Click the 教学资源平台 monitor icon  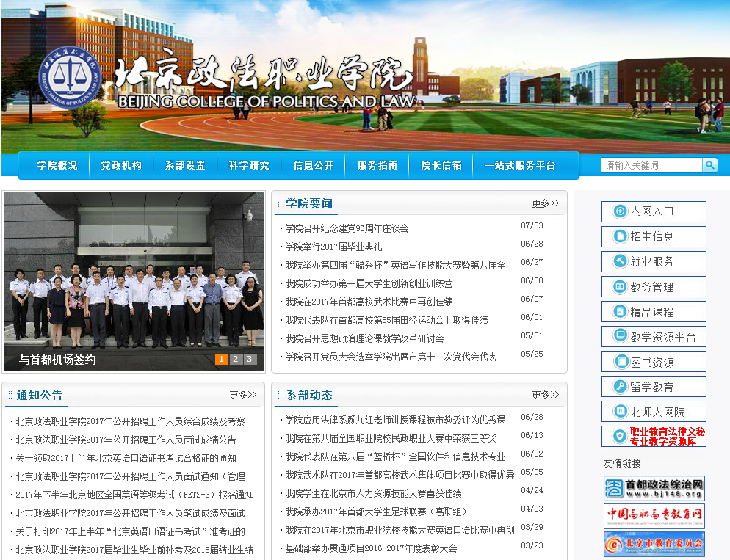point(619,337)
